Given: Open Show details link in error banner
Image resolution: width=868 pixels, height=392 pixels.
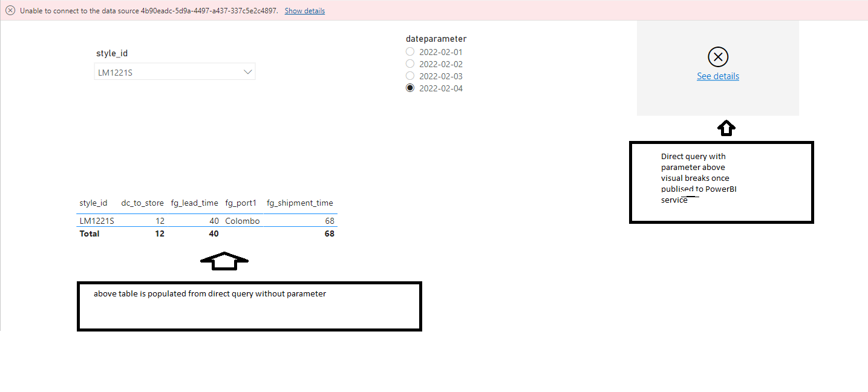Looking at the screenshot, I should (305, 11).
